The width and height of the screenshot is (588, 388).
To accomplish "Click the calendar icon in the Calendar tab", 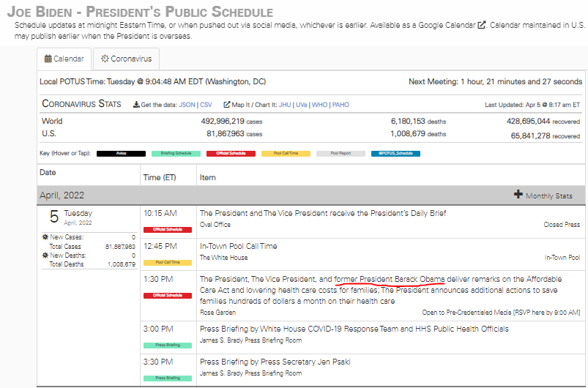I will click(48, 59).
